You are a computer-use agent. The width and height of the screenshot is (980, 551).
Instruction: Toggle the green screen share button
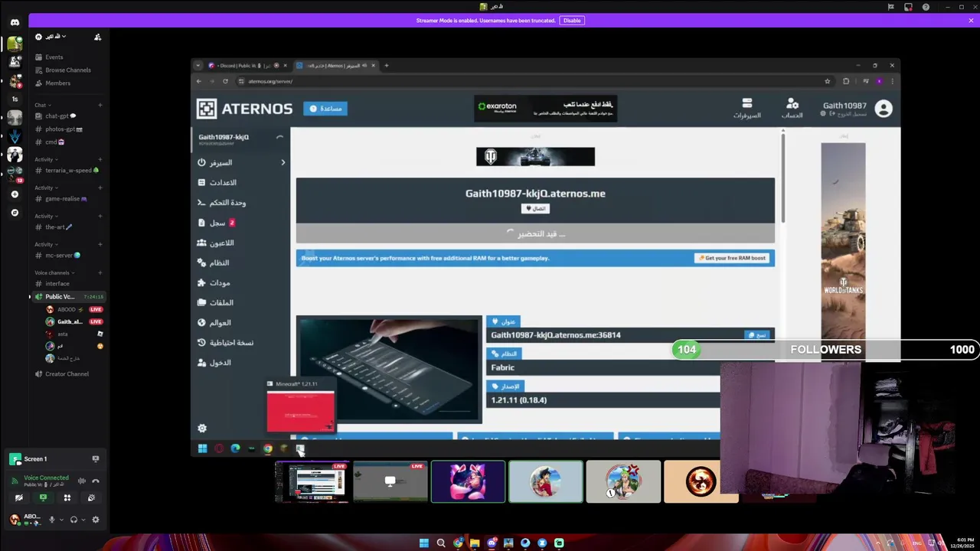tap(43, 497)
